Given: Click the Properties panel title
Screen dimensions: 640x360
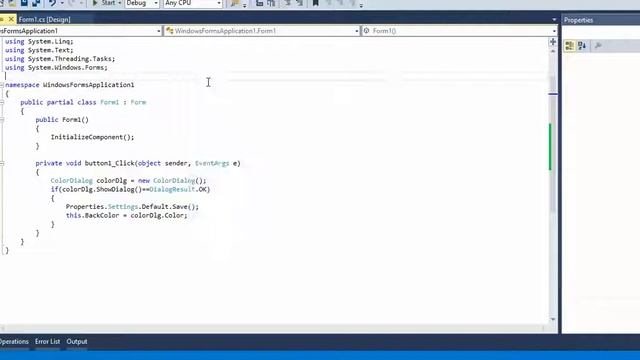Looking at the screenshot, I should [x=578, y=20].
